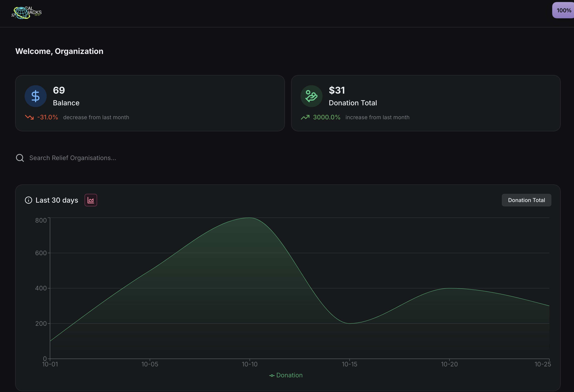Toggle Donation series in chart legend

286,375
